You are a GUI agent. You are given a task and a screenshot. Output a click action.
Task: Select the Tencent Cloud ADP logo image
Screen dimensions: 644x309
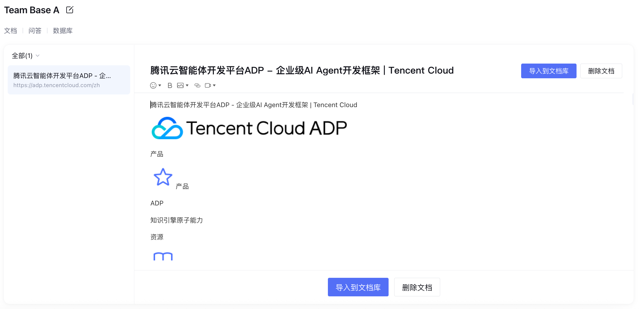click(x=249, y=128)
